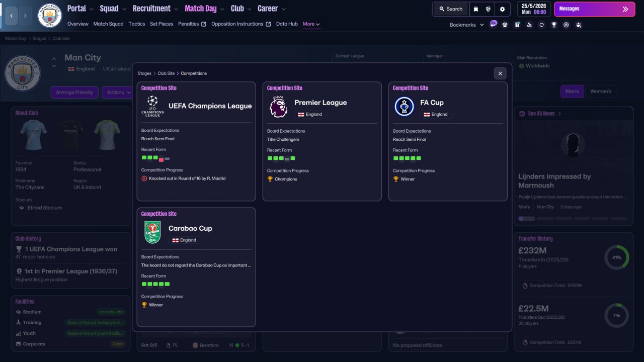Viewport: 644px width, 362px height.
Task: Open the UEFA Champions League competition title
Action: 210,106
